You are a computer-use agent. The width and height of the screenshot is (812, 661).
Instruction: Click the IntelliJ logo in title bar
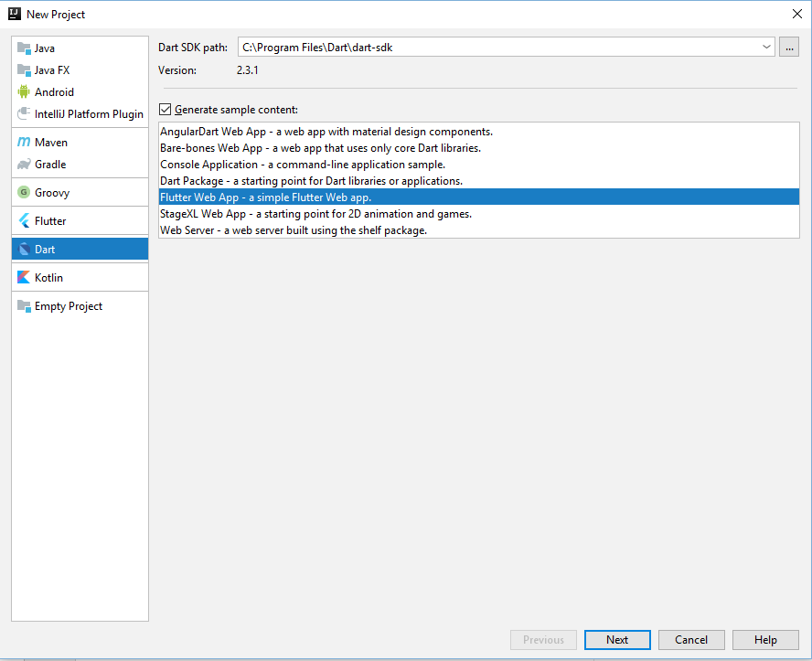tap(15, 14)
